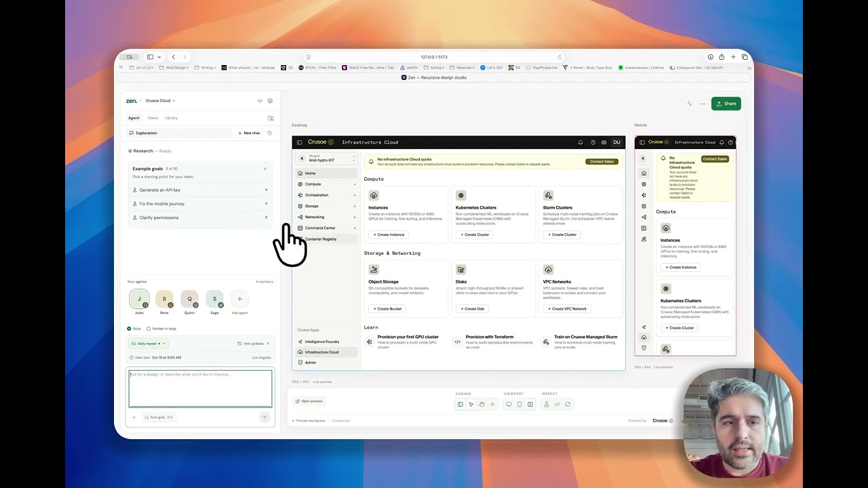
Task: Open Home in desktop preview sidebar
Action: 326,174
